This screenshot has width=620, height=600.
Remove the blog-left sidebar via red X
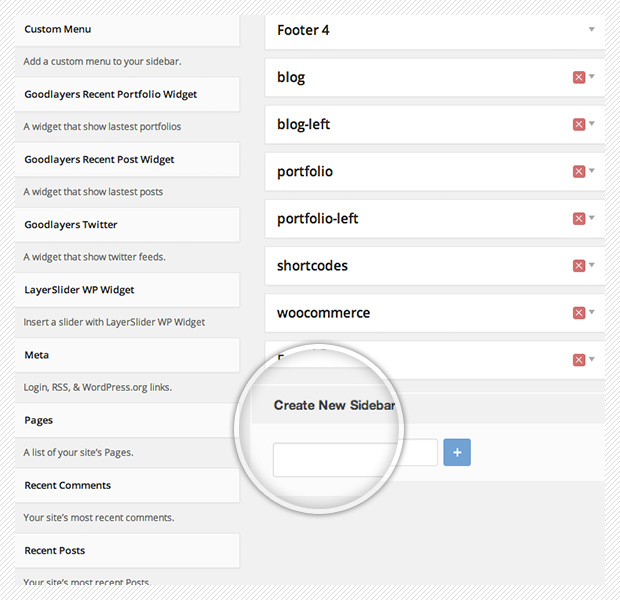pyautogui.click(x=579, y=124)
